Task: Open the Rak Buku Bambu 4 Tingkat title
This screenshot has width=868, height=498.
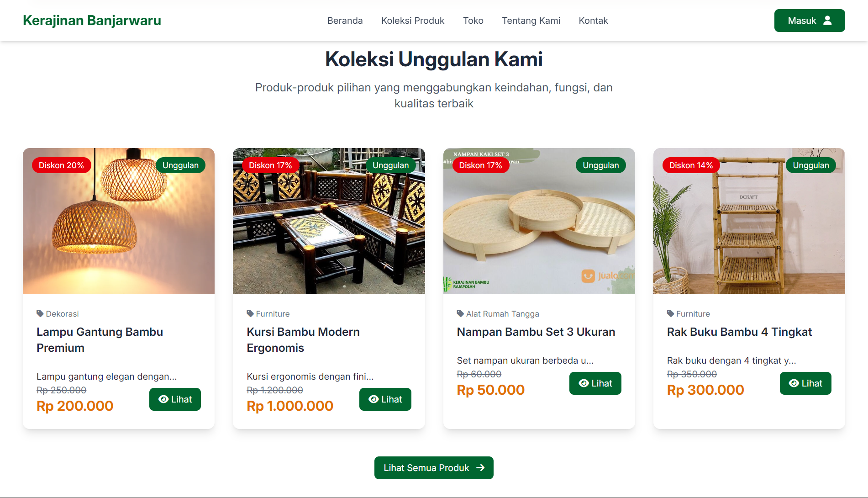Action: pyautogui.click(x=739, y=332)
